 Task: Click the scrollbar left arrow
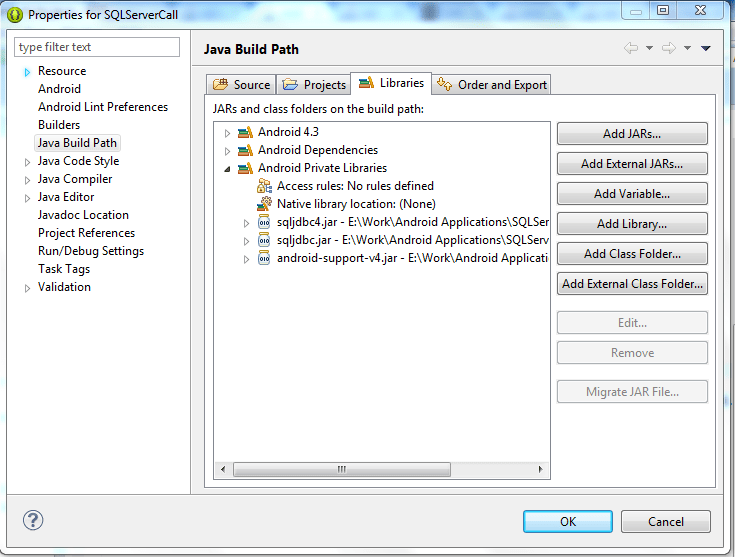(x=223, y=469)
